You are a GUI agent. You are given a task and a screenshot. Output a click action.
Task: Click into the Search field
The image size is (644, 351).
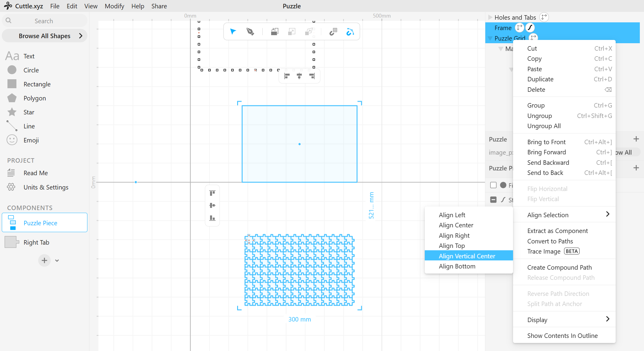44,21
